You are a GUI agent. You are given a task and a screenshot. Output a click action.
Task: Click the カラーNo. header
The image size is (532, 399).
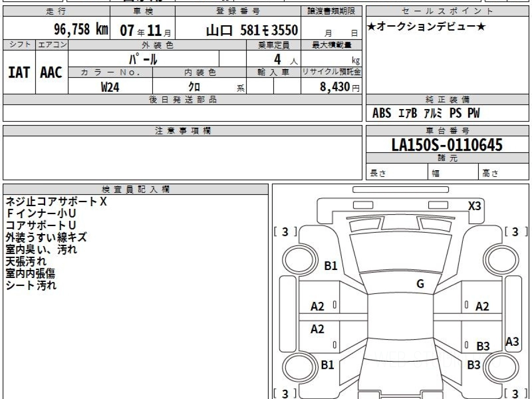110,73
